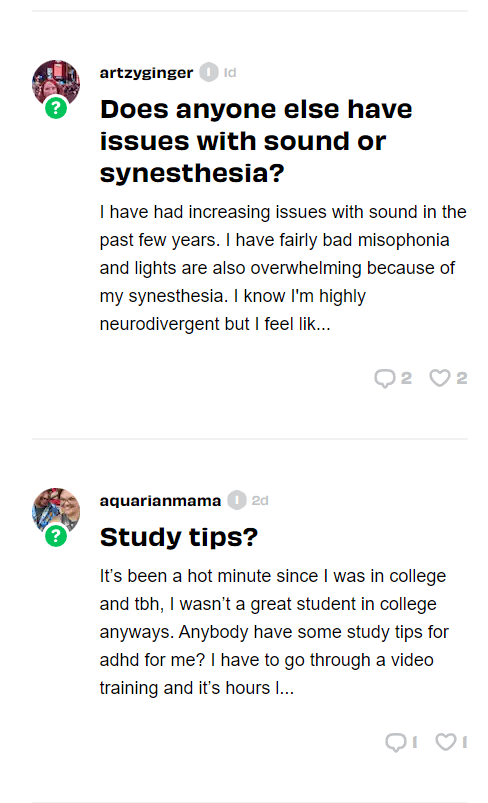This screenshot has width=488, height=803.
Task: Click comment count '2' on synesthesia post
Action: [406, 378]
